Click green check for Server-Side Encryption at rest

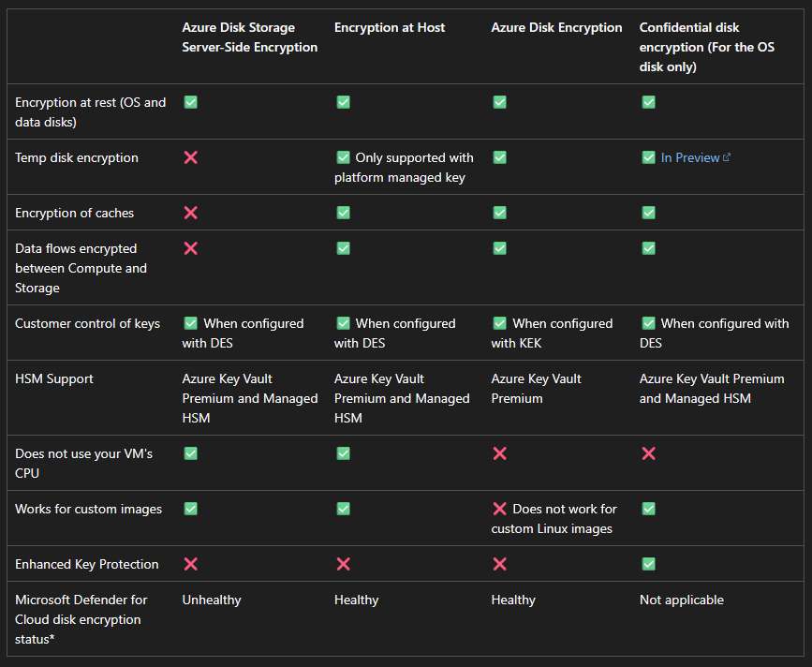(x=190, y=102)
